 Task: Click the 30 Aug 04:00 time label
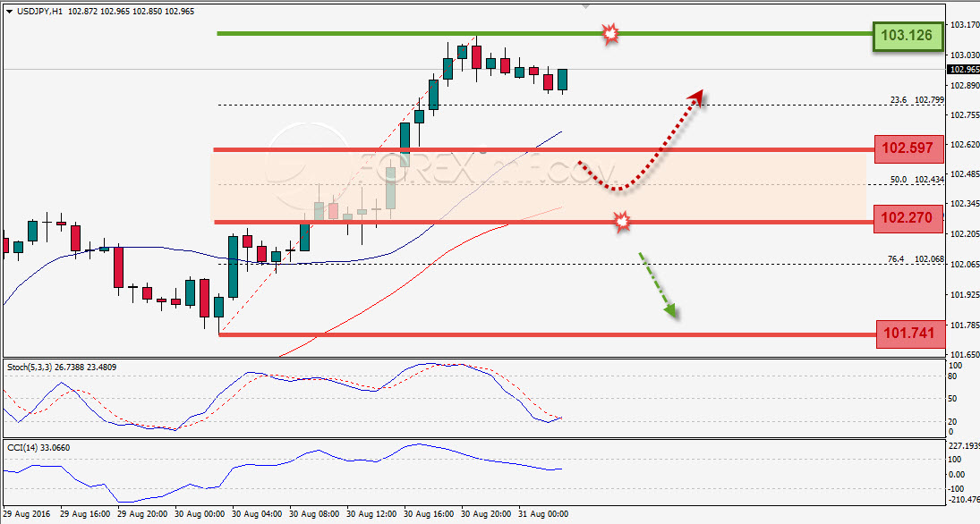258,514
